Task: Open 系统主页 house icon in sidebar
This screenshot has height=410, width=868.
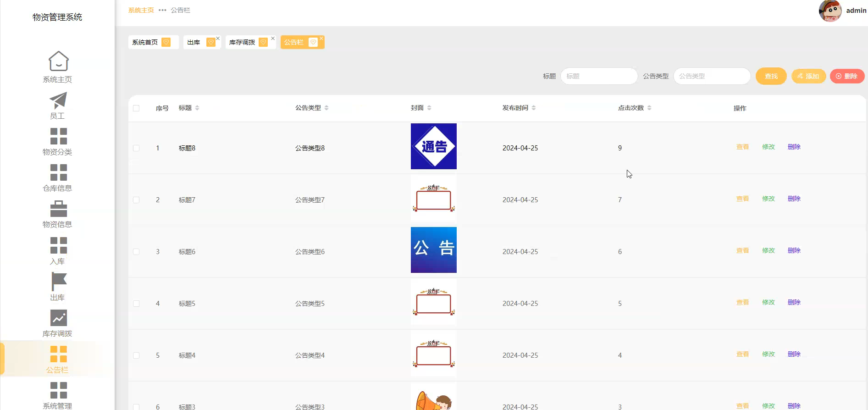Action: [x=58, y=61]
